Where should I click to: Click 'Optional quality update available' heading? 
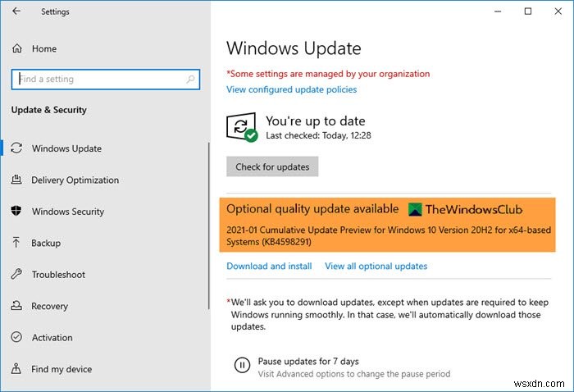(x=312, y=208)
